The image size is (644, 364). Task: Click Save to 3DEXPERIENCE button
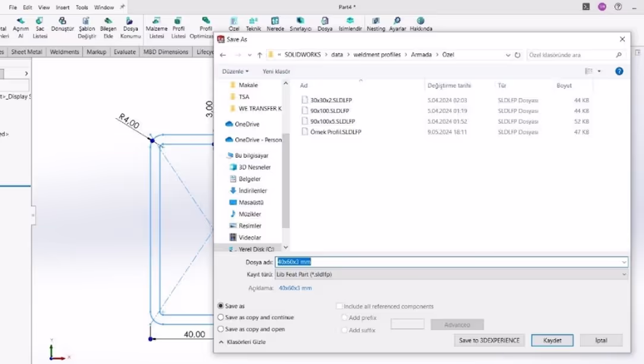click(x=489, y=340)
